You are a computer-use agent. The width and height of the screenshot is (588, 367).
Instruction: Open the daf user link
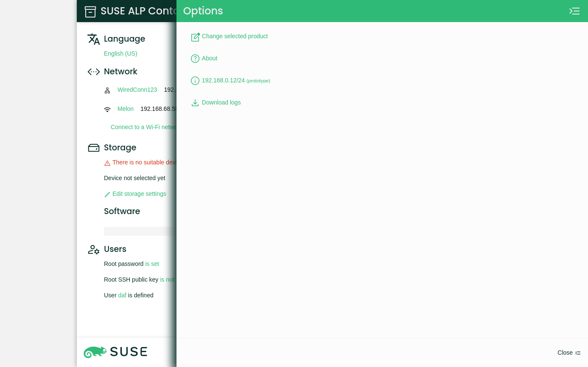coord(122,295)
